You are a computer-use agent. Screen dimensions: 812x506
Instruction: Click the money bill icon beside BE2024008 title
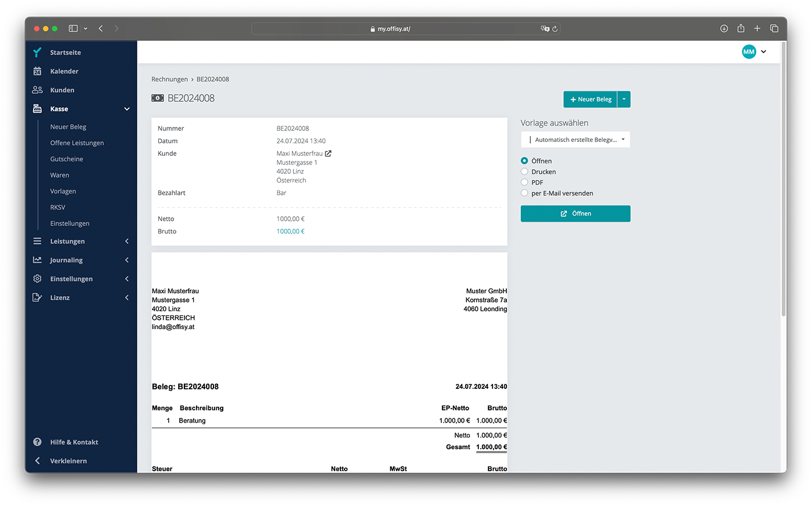point(158,98)
